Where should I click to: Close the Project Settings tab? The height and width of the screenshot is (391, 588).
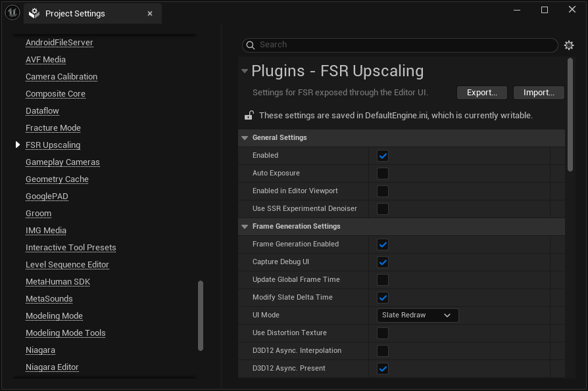click(150, 13)
